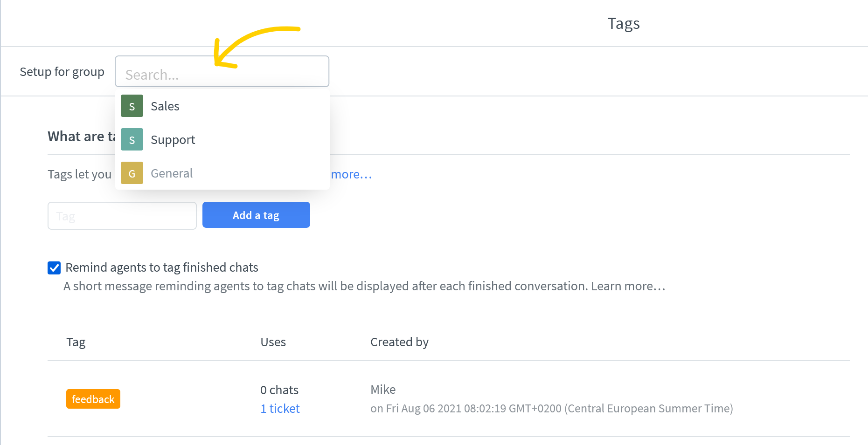
Task: Click the Created by column header
Action: coord(399,342)
